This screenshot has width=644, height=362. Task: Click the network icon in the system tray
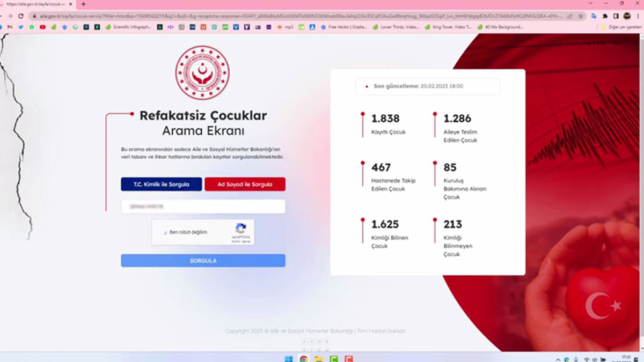pyautogui.click(x=587, y=358)
